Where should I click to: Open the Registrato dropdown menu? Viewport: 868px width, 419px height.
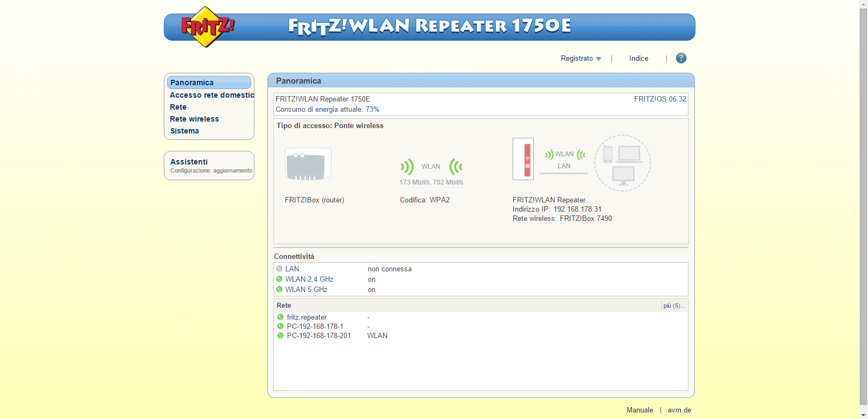(x=580, y=59)
